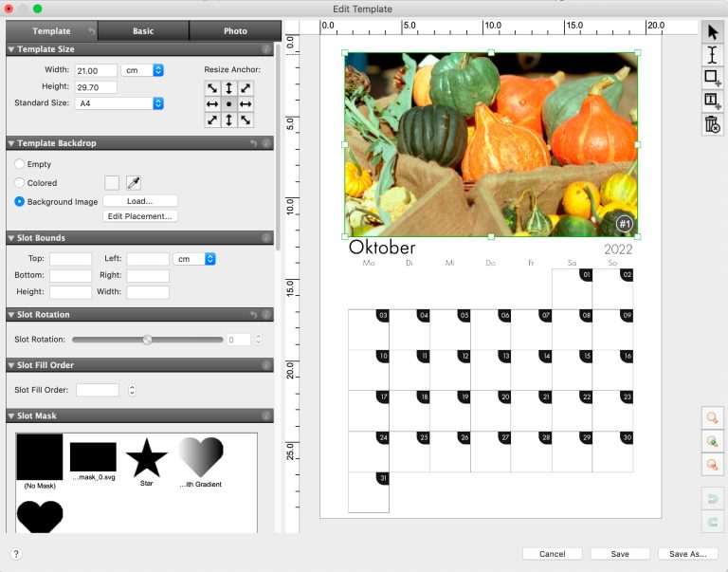
Task: Set resize anchor to middle-left
Action: pyautogui.click(x=212, y=104)
